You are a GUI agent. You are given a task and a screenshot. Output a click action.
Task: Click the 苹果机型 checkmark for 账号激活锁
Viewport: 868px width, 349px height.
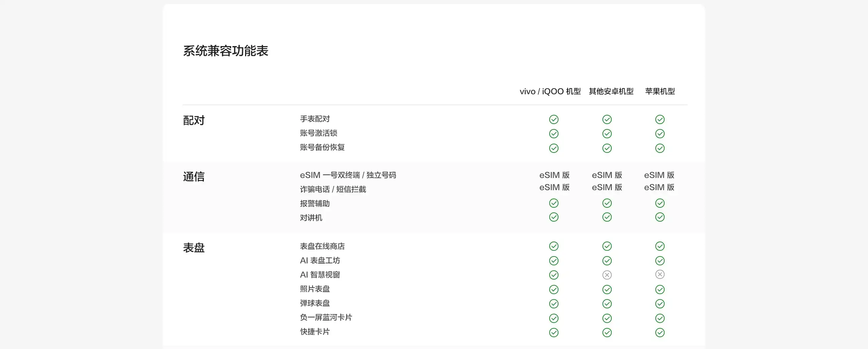pyautogui.click(x=660, y=134)
